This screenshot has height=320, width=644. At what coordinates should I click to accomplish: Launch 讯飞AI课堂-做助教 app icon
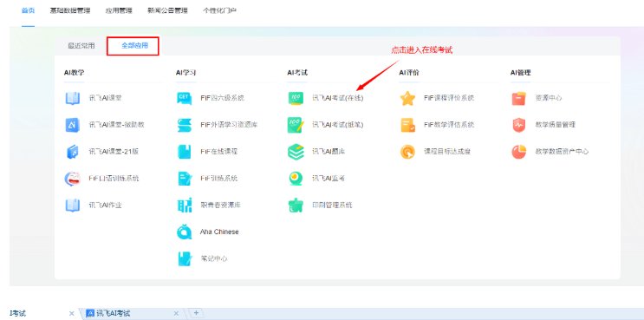click(x=73, y=125)
